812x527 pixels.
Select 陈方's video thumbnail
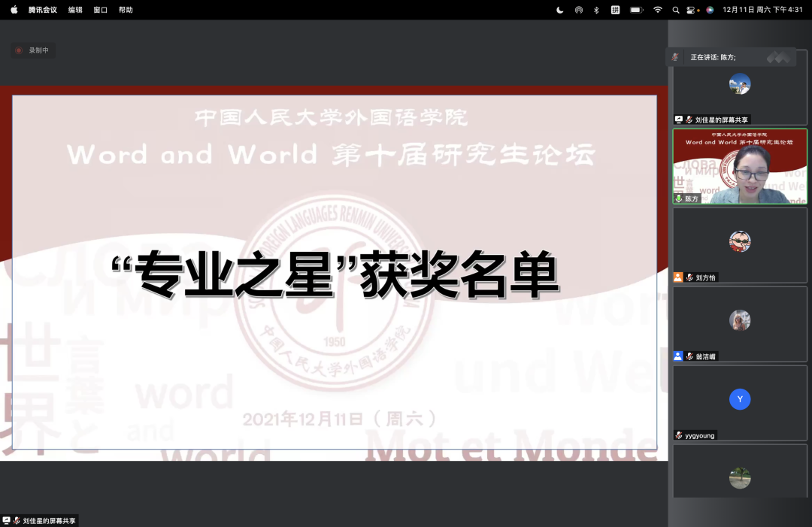click(x=740, y=166)
